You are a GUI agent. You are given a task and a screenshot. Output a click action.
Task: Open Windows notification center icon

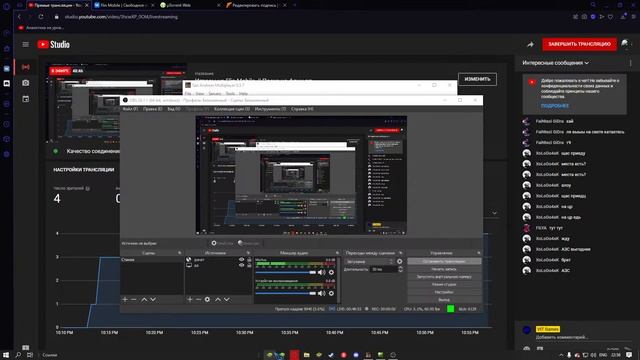(x=629, y=355)
